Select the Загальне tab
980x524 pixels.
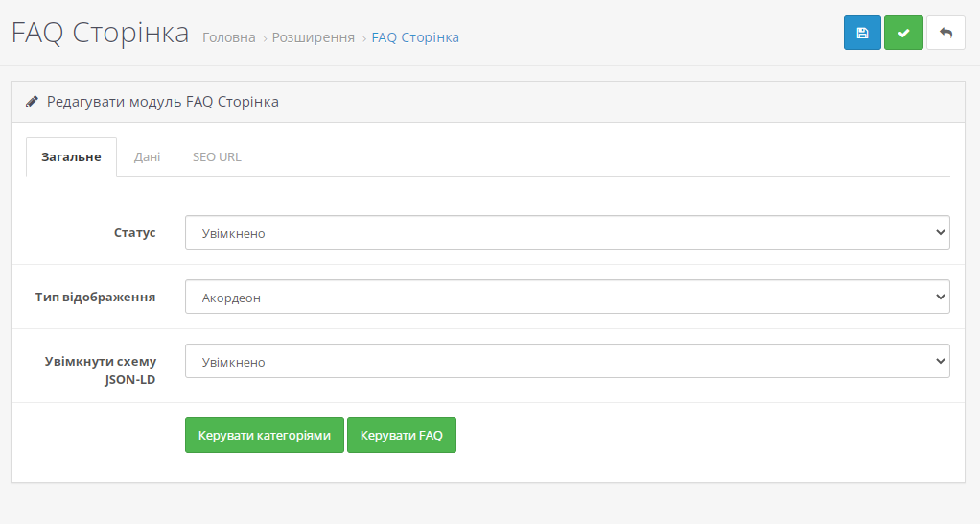71,157
